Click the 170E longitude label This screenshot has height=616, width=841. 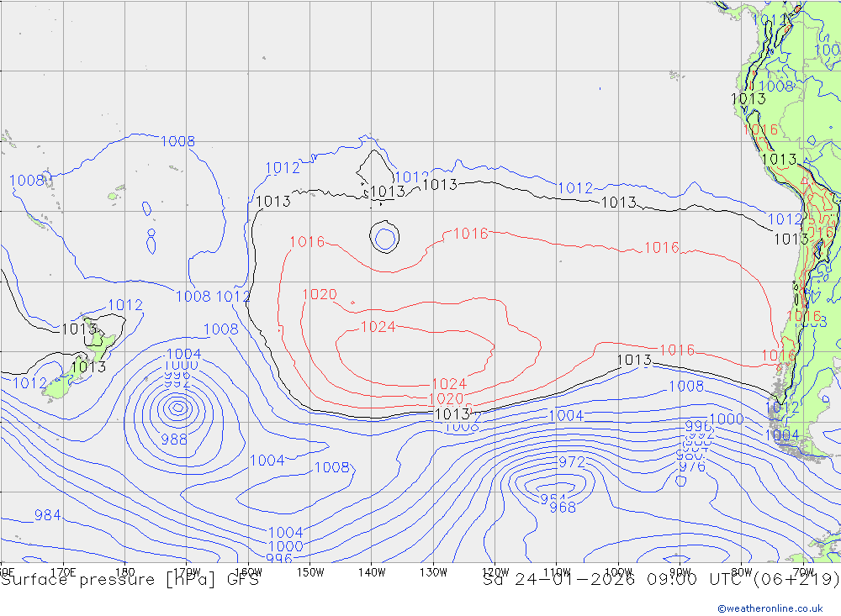coord(64,571)
